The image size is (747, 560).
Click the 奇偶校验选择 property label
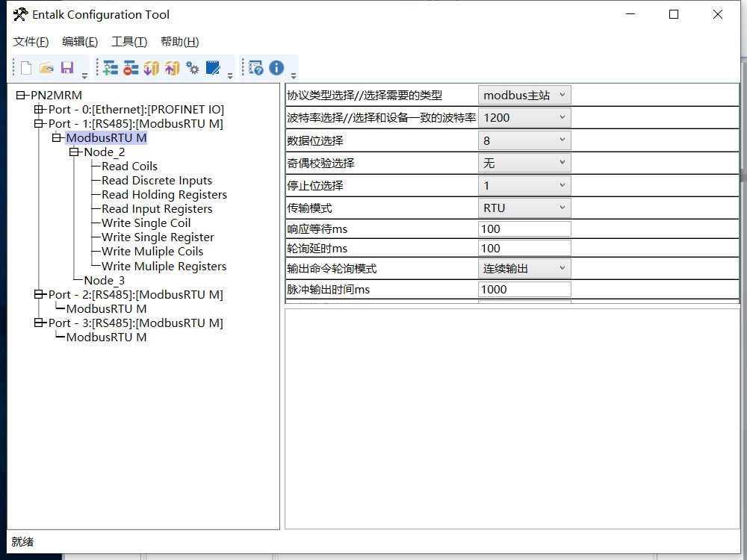[320, 164]
